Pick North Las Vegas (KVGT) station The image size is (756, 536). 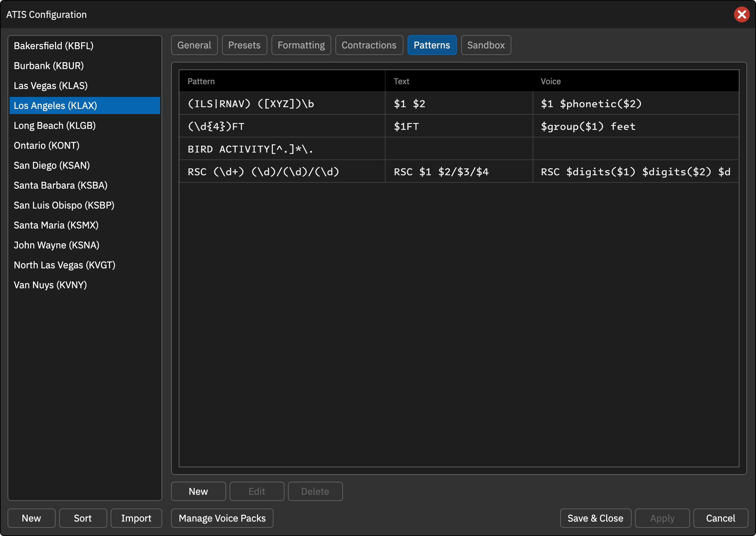click(85, 265)
